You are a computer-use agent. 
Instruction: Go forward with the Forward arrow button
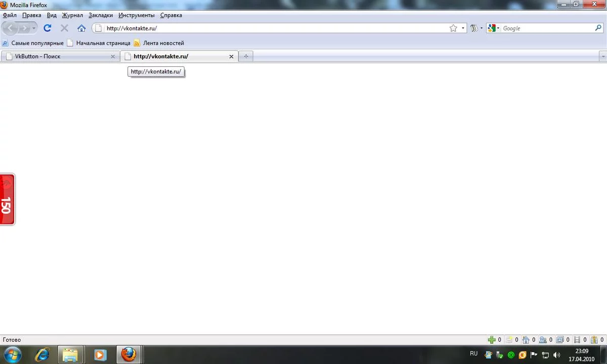24,28
